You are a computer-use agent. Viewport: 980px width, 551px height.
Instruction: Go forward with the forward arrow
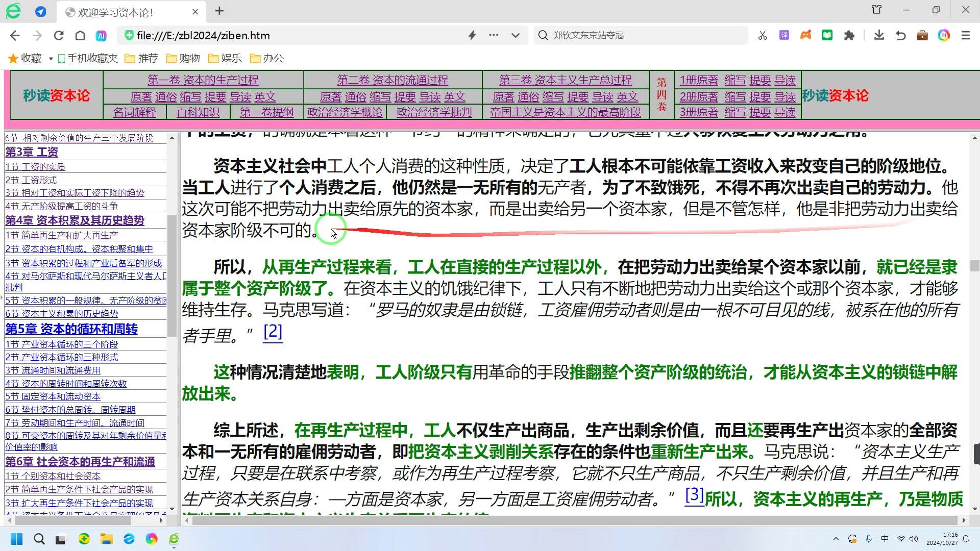click(37, 35)
